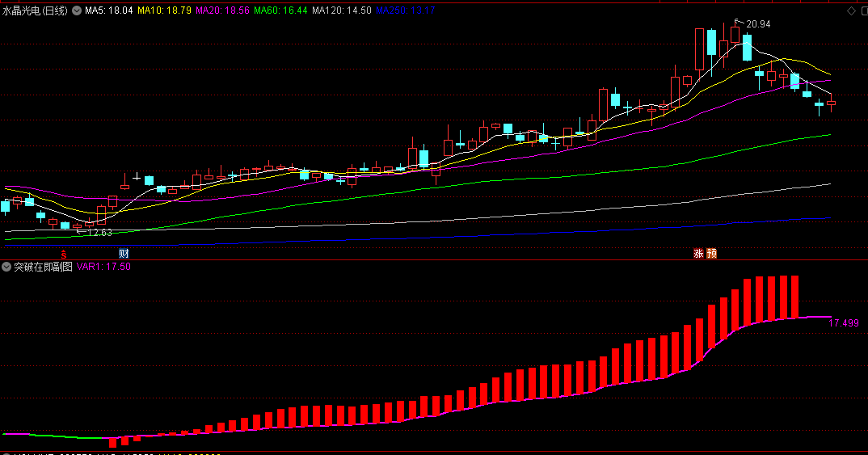
Task: Click the 17.499 value label
Action: point(844,323)
